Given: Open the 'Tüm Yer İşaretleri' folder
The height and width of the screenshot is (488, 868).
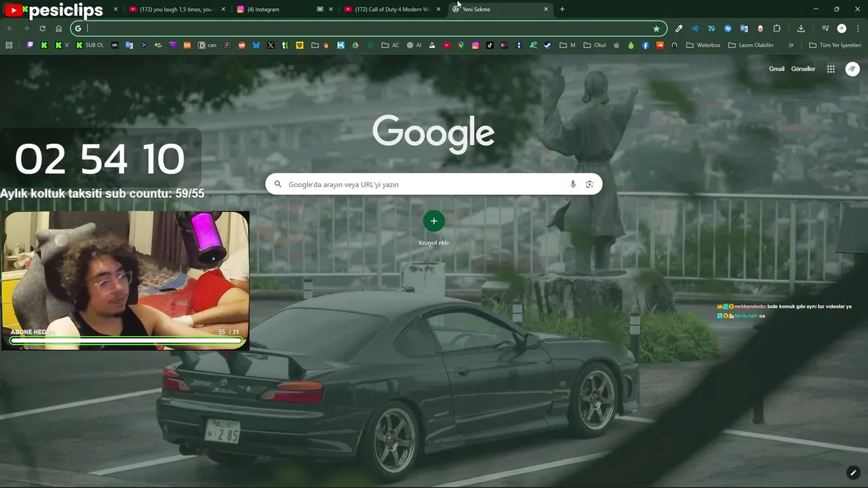Looking at the screenshot, I should point(835,45).
